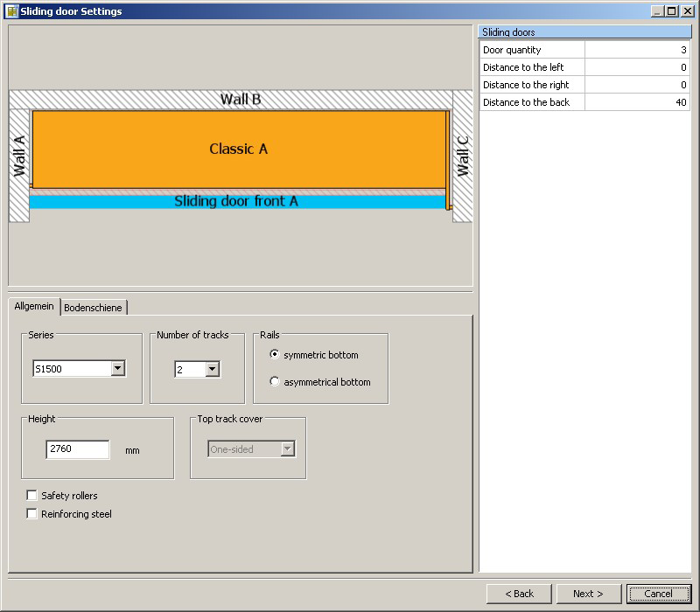Select the Distance to the back value
The image size is (700, 612).
[637, 102]
